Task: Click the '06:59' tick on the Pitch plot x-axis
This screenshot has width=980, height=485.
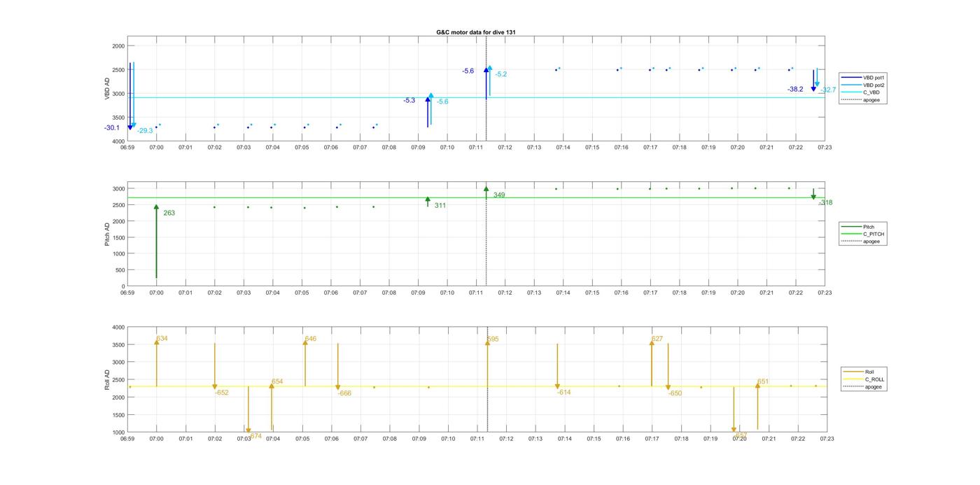Action: (x=127, y=293)
